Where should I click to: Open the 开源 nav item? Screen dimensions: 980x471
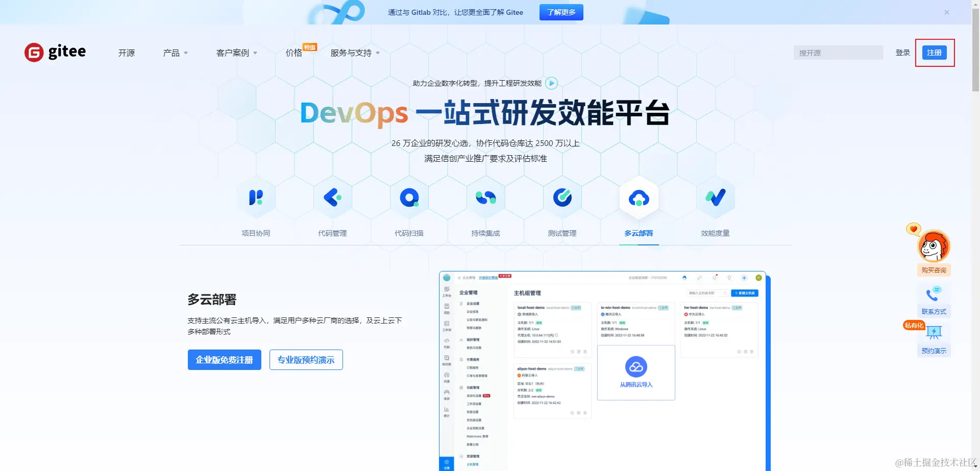click(127, 53)
